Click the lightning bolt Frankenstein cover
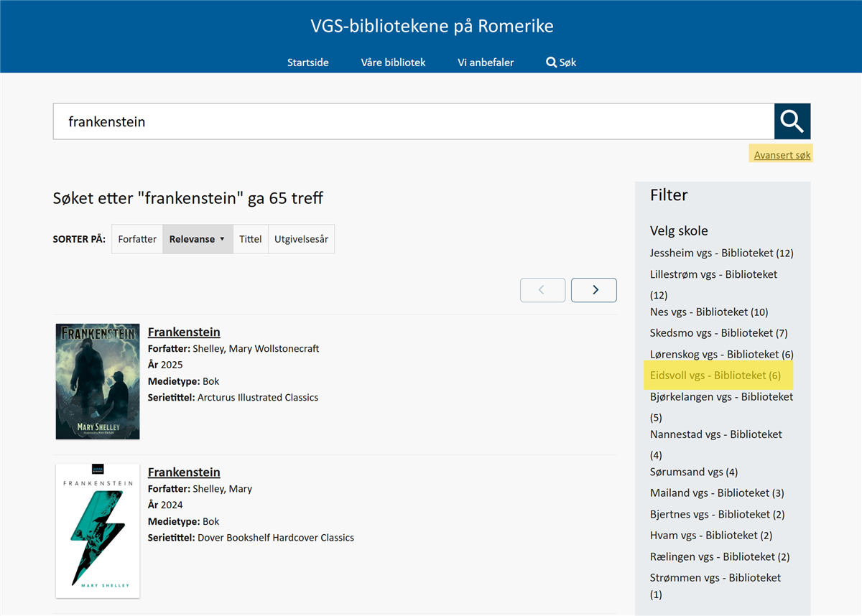Screen dimensions: 862x616 point(98,531)
